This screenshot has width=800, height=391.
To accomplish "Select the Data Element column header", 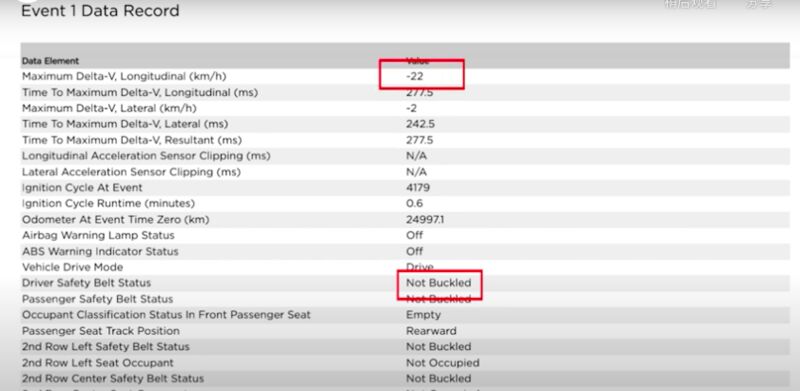I will pyautogui.click(x=50, y=61).
